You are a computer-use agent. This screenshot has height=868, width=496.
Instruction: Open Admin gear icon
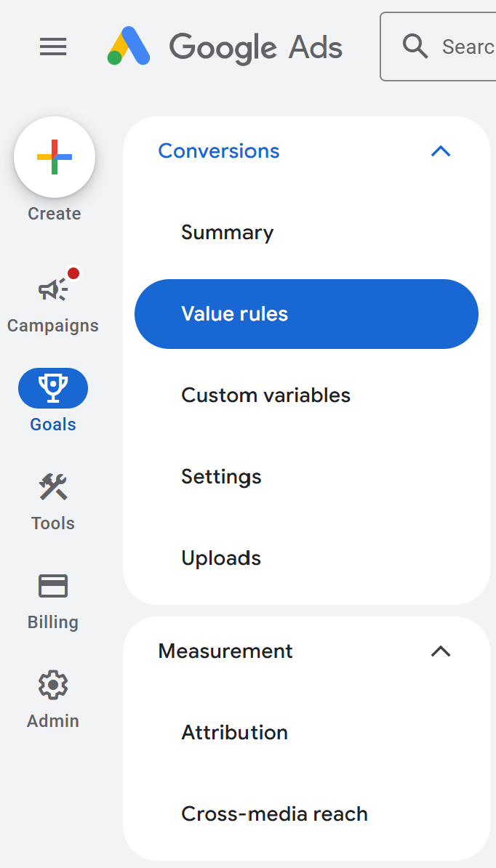point(53,685)
